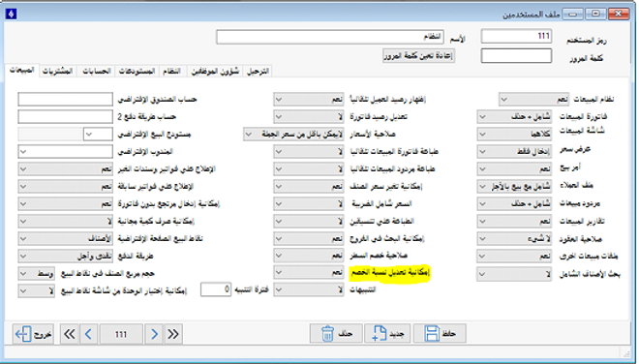Viewport: 639px width, 364px height.
Task: Open the حجم مربع الصنف في نقاط البيع dropdown
Action: point(36,274)
